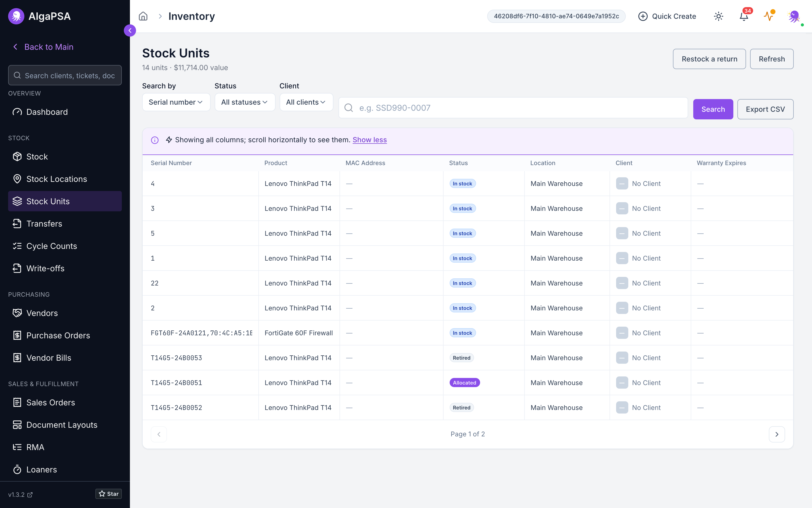The image size is (812, 508).
Task: Open Document Layouts
Action: click(x=65, y=425)
